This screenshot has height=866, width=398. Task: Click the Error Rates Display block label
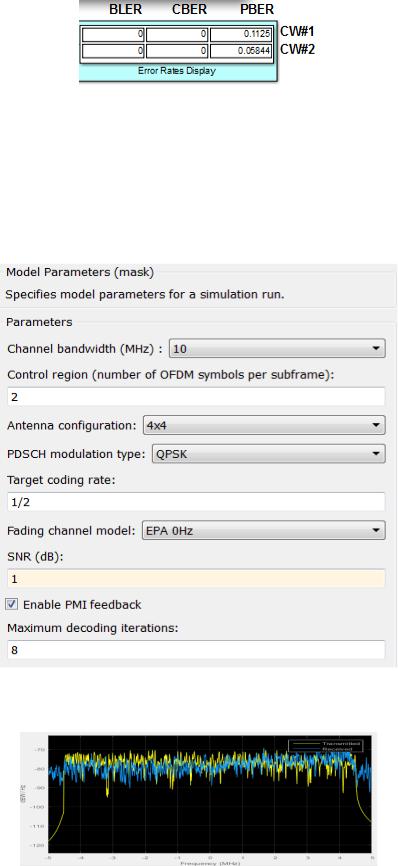pyautogui.click(x=177, y=71)
